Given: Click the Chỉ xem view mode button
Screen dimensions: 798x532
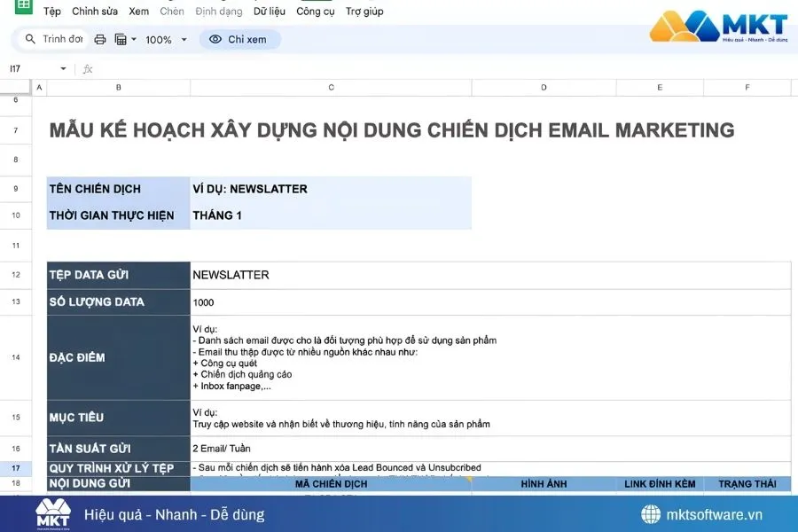Looking at the screenshot, I should [239, 39].
